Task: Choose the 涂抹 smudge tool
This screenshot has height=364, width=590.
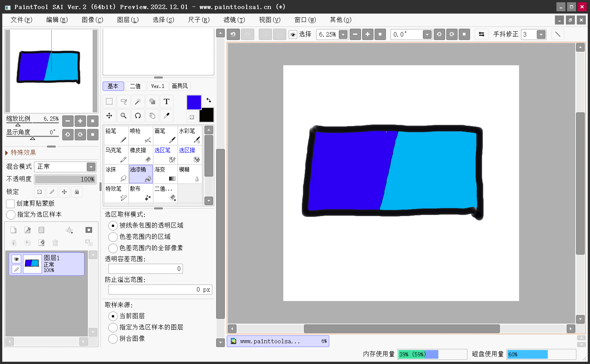Action: point(116,174)
